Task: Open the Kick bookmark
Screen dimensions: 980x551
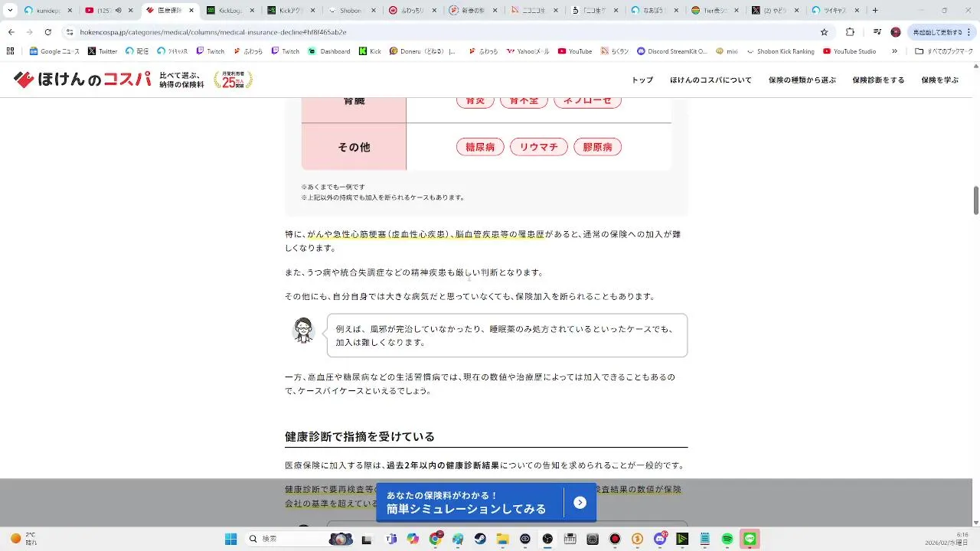Action: click(x=370, y=51)
